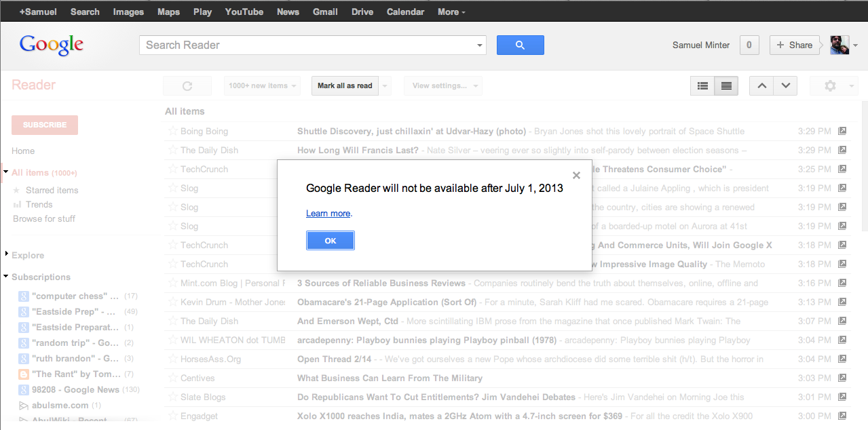
Task: Go to next item with down arrow
Action: click(785, 86)
